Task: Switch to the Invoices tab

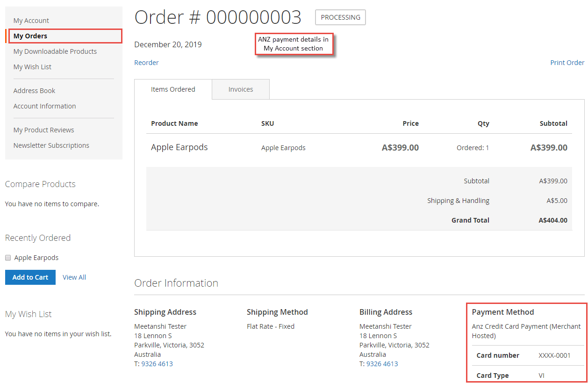Action: point(240,89)
